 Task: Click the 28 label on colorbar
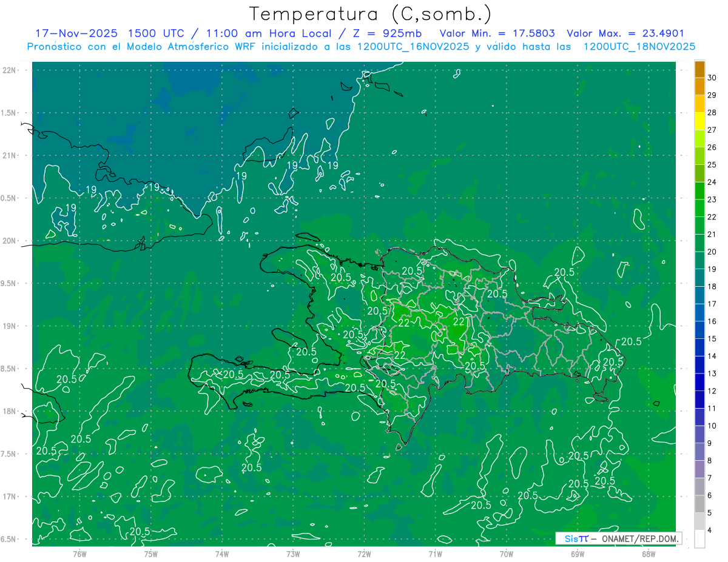click(x=712, y=112)
